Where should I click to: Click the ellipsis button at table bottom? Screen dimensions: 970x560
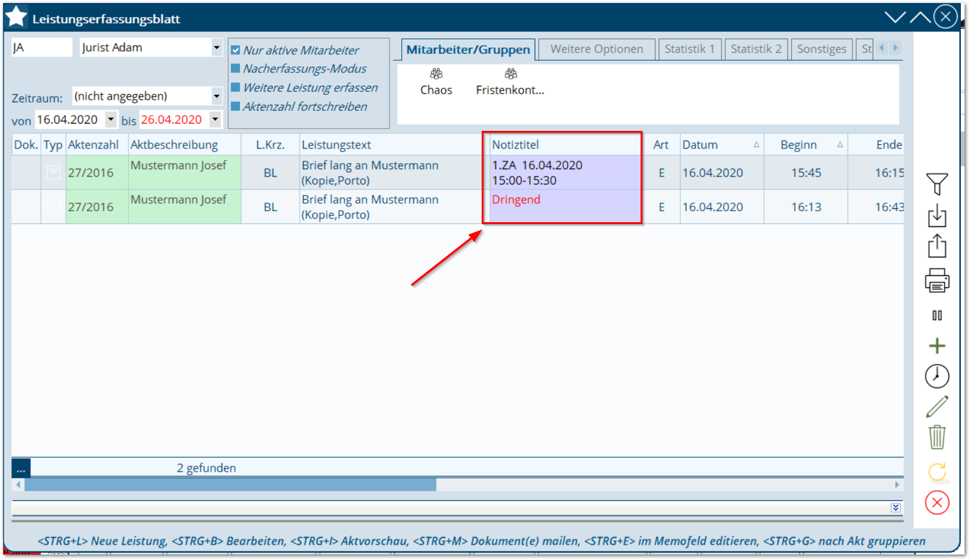21,468
